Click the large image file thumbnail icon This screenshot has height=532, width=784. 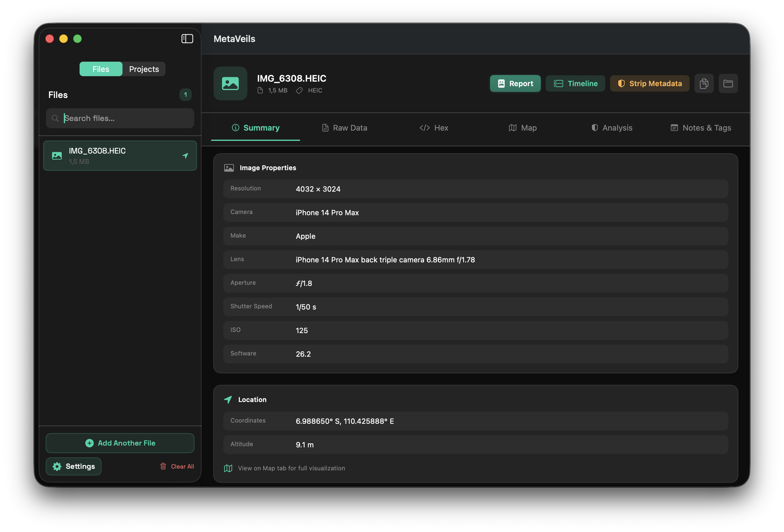230,83
